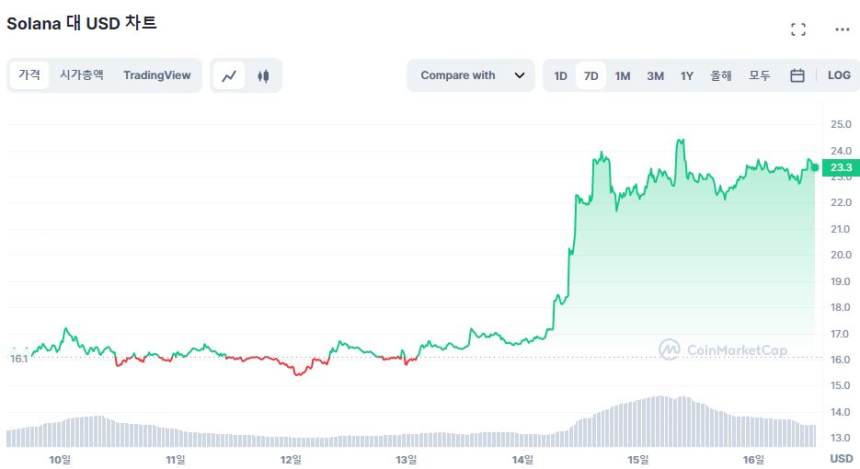Image resolution: width=860 pixels, height=469 pixels.
Task: Choose the 3M time range
Action: click(655, 75)
